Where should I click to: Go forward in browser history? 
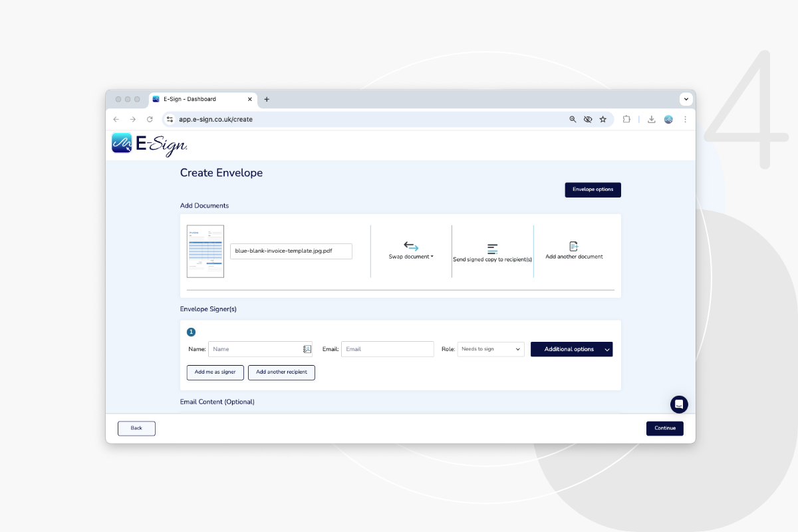tap(133, 119)
